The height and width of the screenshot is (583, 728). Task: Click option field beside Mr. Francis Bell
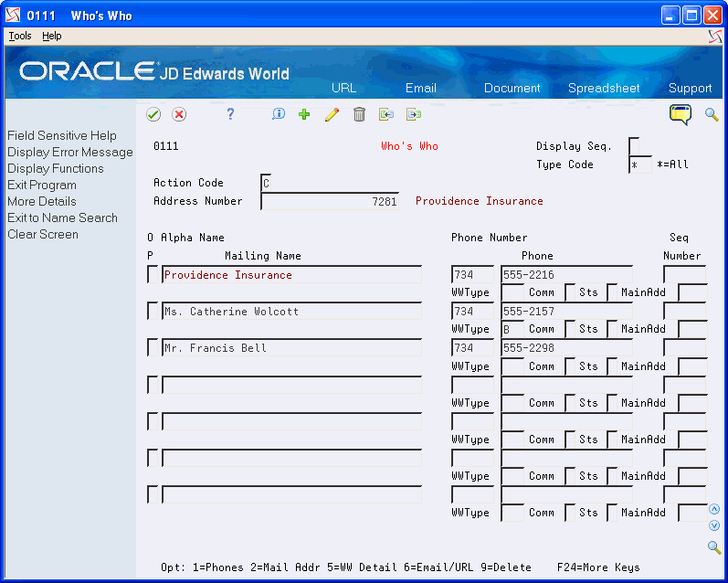tap(153, 347)
